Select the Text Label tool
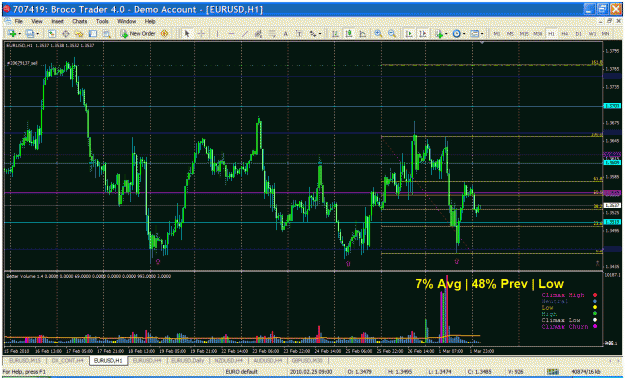The height and width of the screenshot is (378, 625). pos(299,34)
